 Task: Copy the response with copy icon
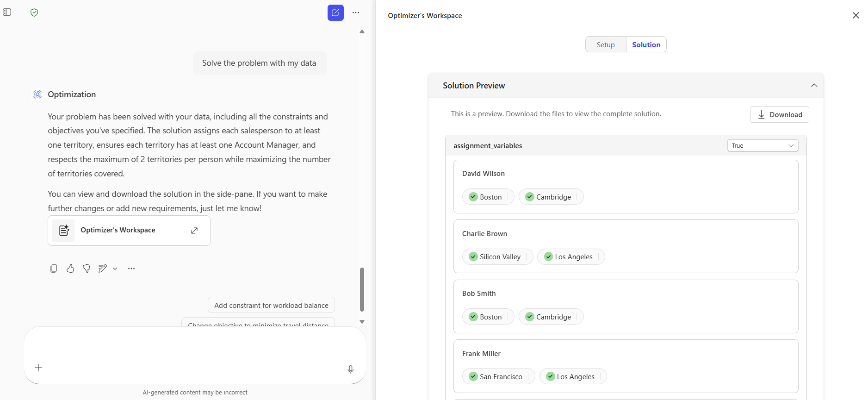coord(54,269)
